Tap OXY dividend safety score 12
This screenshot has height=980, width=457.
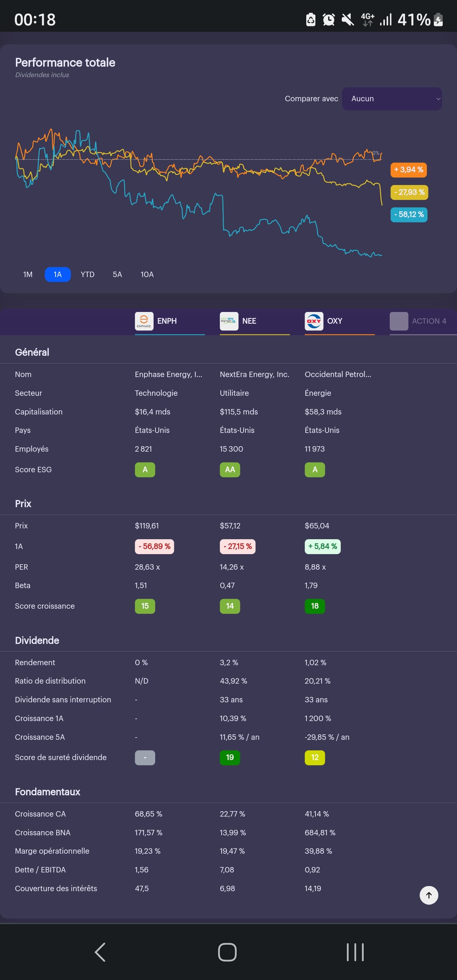coord(315,758)
